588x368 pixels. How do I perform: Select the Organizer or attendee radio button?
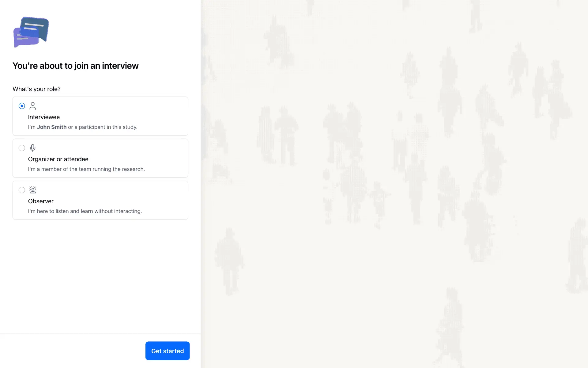pos(22,148)
